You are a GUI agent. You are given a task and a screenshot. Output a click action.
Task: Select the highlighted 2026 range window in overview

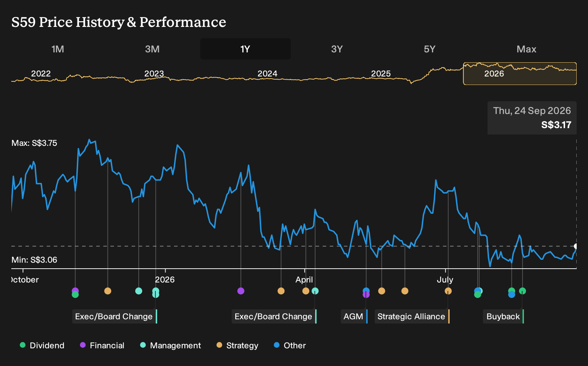pyautogui.click(x=520, y=74)
